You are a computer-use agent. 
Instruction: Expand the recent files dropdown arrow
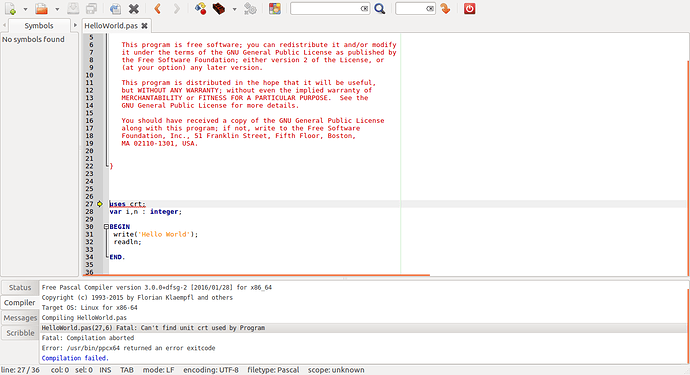[57, 9]
